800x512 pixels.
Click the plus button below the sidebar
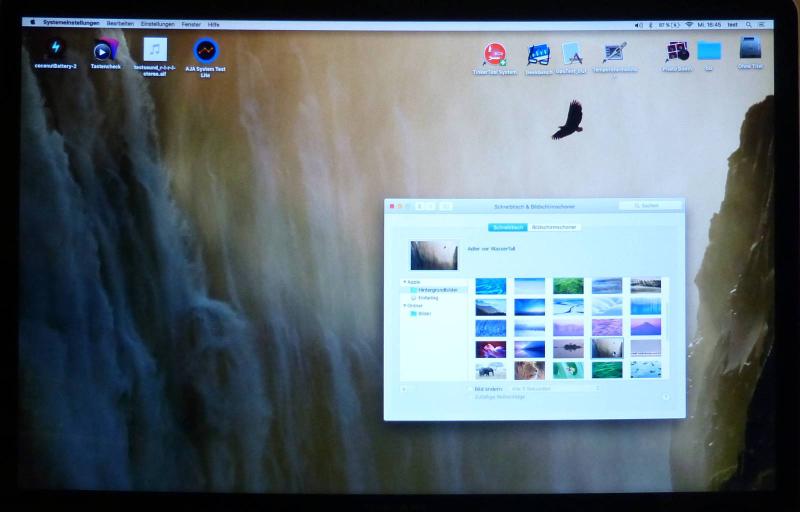click(x=404, y=389)
